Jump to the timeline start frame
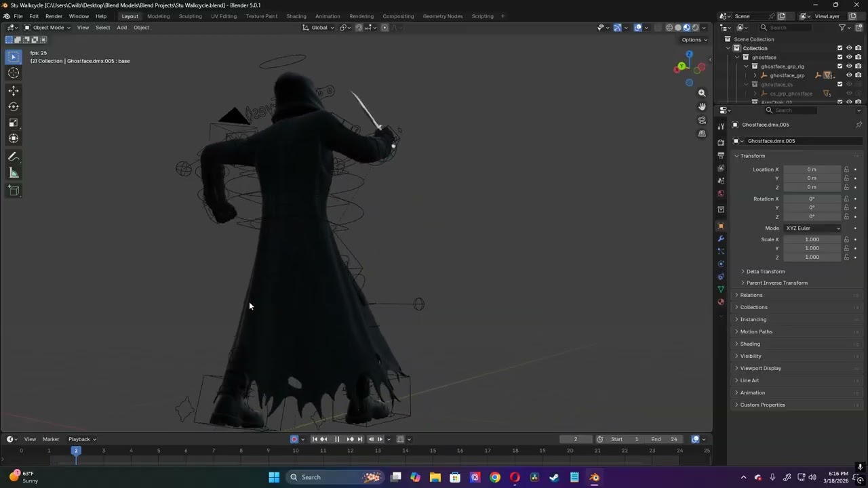Screen dimensions: 868x488 315,439
